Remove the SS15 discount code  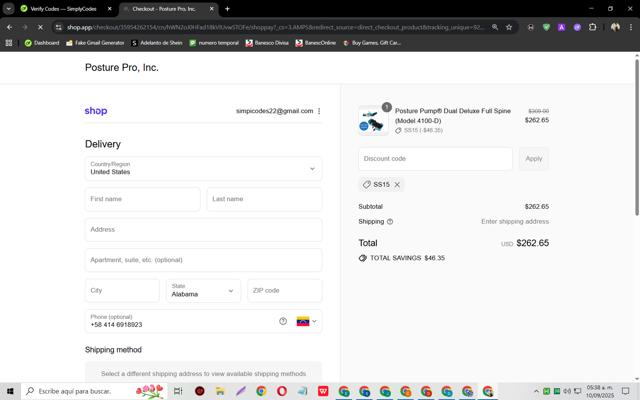click(397, 185)
